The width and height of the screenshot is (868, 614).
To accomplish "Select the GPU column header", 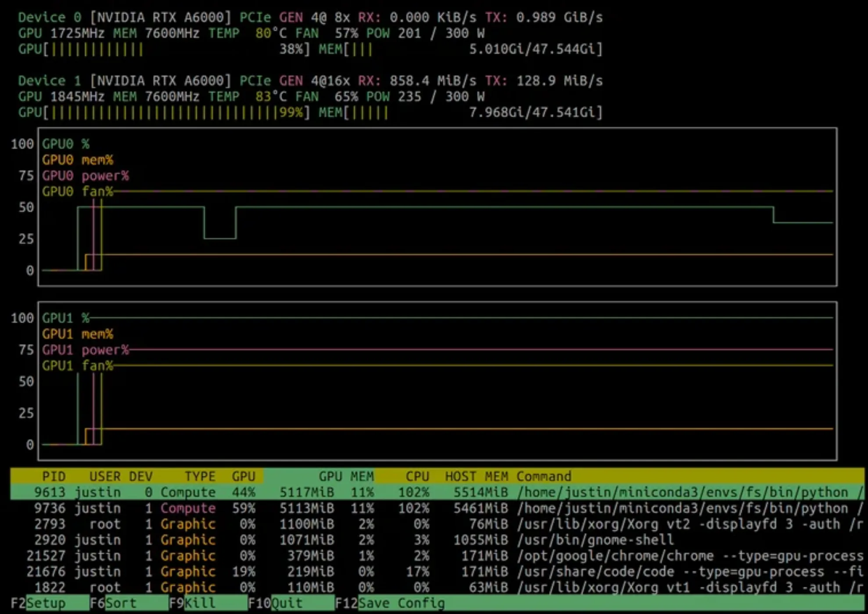I will point(243,476).
